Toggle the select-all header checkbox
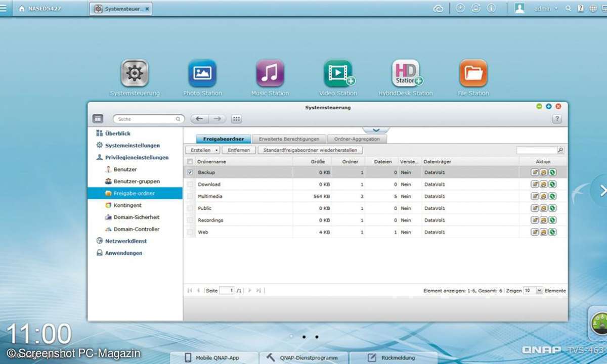607x364 pixels. (x=190, y=162)
